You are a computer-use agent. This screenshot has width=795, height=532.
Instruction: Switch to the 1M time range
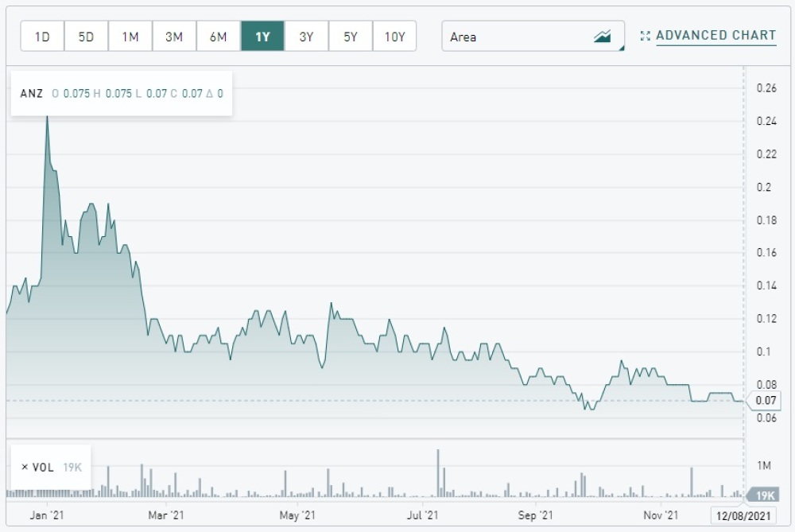pyautogui.click(x=130, y=36)
